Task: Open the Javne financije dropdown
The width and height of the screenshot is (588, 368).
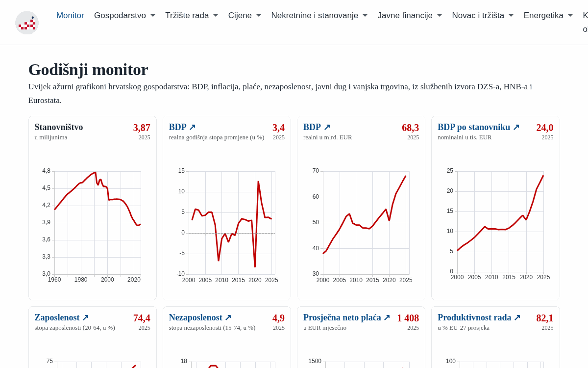Action: [410, 16]
